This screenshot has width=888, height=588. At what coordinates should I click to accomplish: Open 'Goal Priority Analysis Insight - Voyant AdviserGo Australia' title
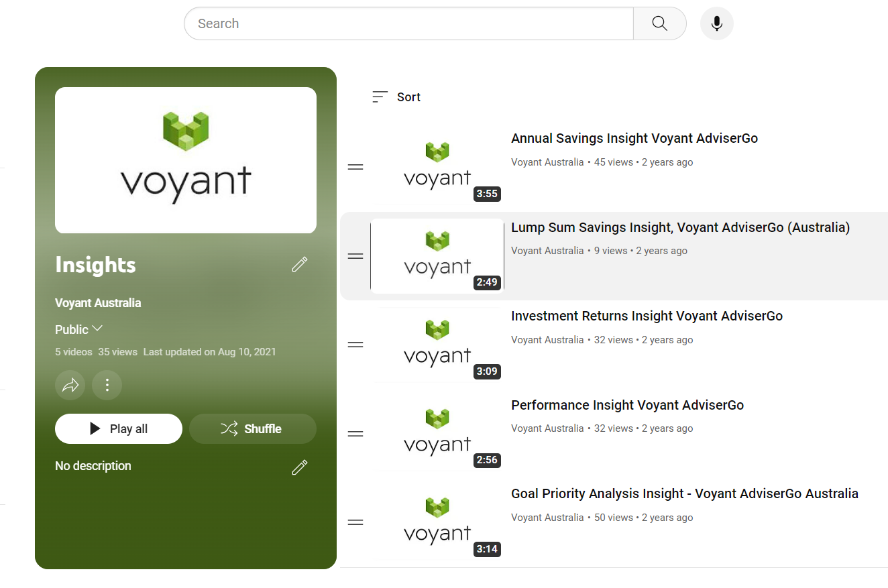(x=685, y=494)
